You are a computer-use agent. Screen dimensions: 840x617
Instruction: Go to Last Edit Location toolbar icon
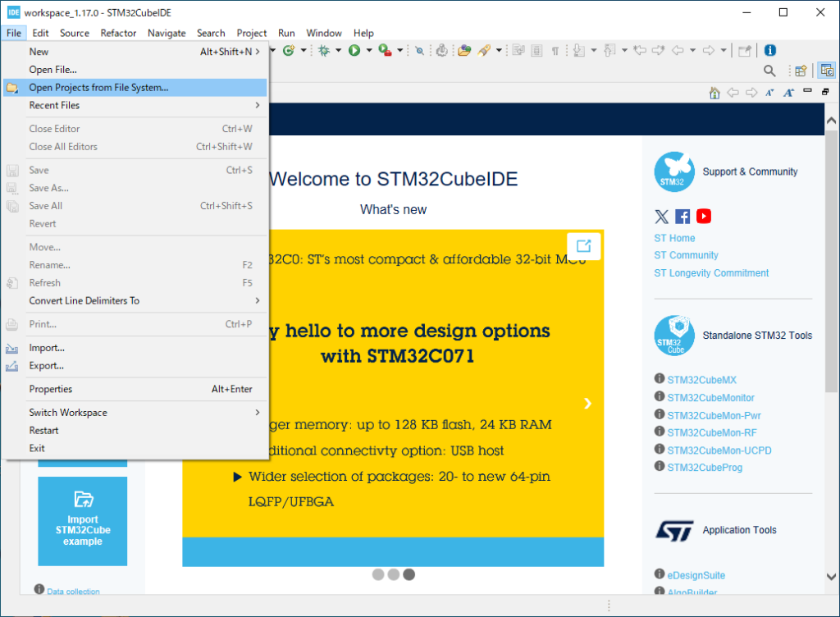[x=640, y=50]
